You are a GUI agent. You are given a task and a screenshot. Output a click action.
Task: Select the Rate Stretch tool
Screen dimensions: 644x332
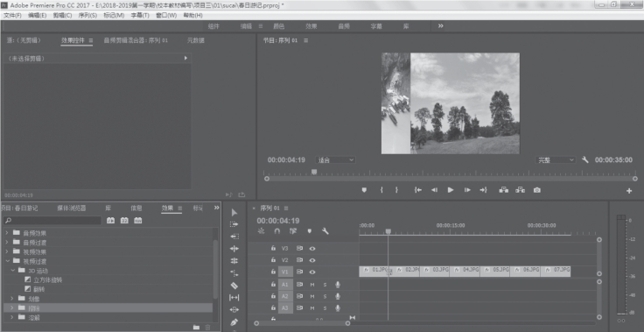[234, 272]
